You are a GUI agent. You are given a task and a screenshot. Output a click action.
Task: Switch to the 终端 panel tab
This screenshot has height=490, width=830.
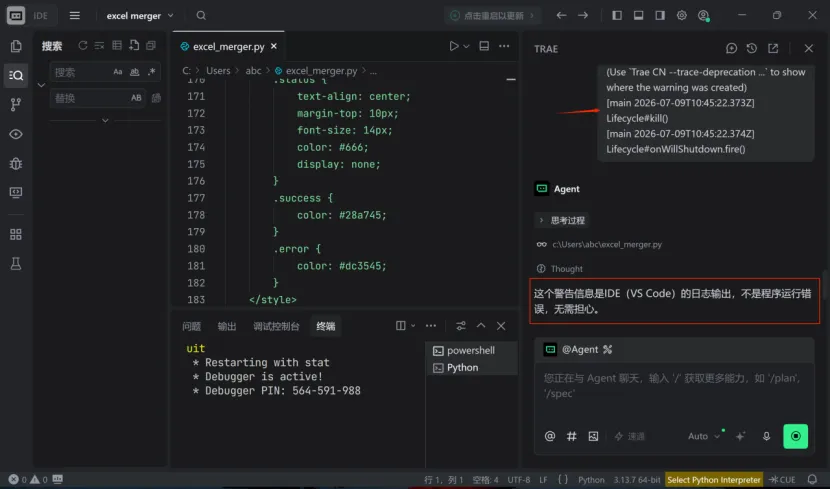point(326,326)
